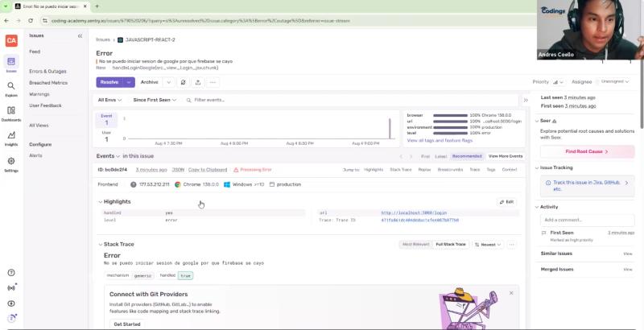Image resolution: width=644 pixels, height=330 pixels.
Task: Collapse the Activity section
Action: 537,208
